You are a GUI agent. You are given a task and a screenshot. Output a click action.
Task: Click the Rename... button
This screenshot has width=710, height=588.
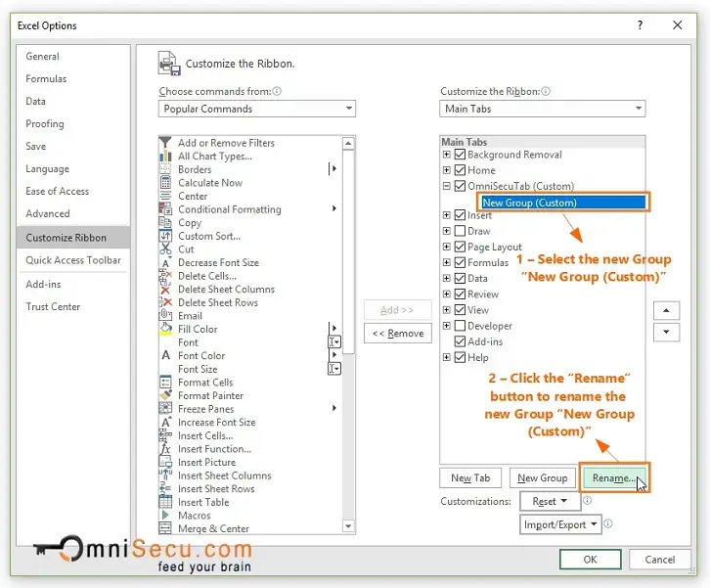coord(614,477)
